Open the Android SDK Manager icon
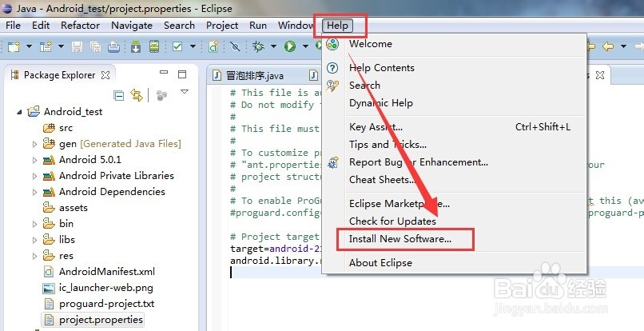The height and width of the screenshot is (331, 644). (x=136, y=46)
